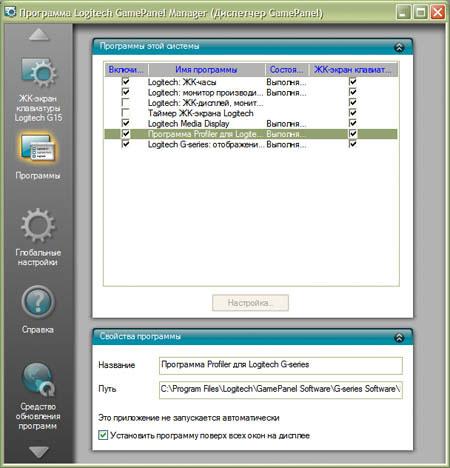The image size is (450, 468).
Task: Sort by ЖК-экран клавиат... column header
Action: [x=353, y=70]
